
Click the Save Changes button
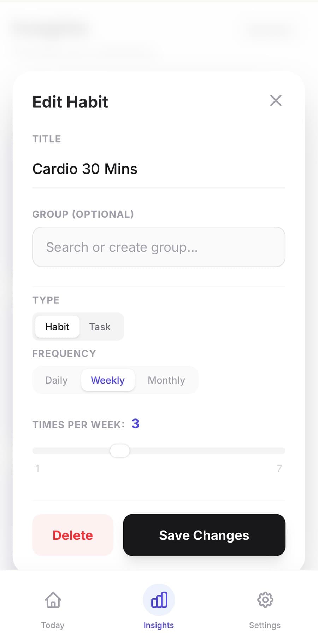coord(204,535)
